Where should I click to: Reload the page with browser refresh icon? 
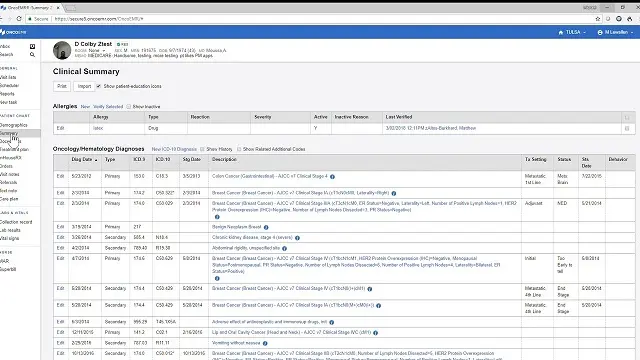click(19, 19)
